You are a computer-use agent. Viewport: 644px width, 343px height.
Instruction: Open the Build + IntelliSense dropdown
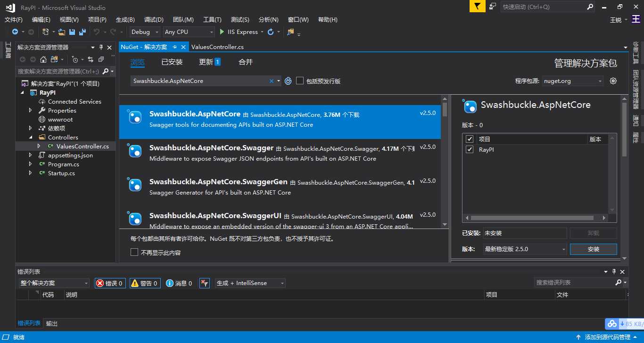tap(250, 283)
